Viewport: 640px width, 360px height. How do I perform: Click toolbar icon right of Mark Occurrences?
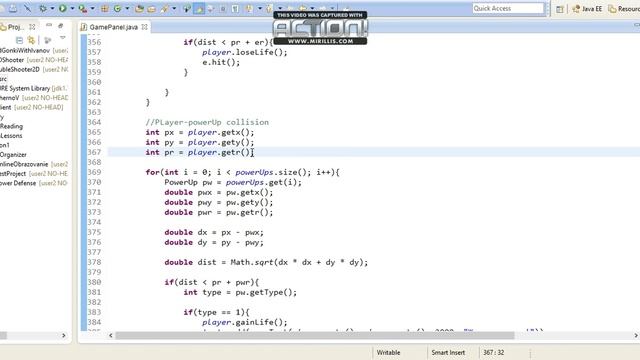[211, 8]
